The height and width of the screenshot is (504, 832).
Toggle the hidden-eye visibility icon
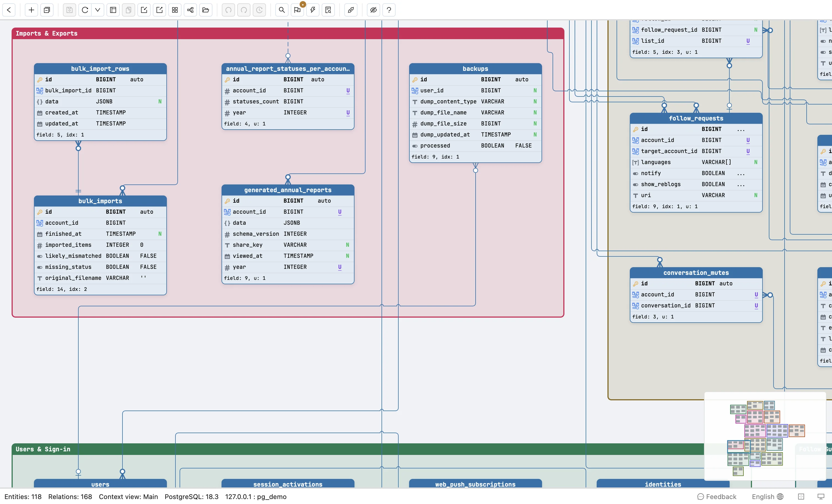point(374,10)
